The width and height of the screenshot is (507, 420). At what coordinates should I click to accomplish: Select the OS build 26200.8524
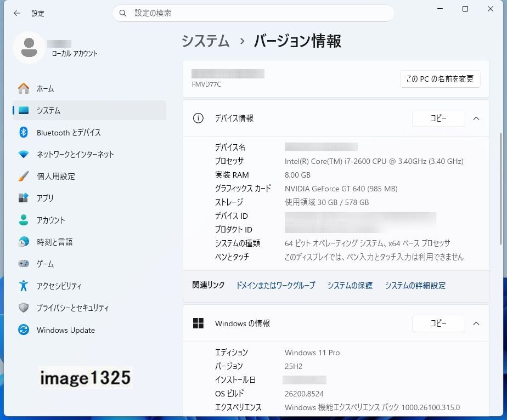(x=305, y=394)
